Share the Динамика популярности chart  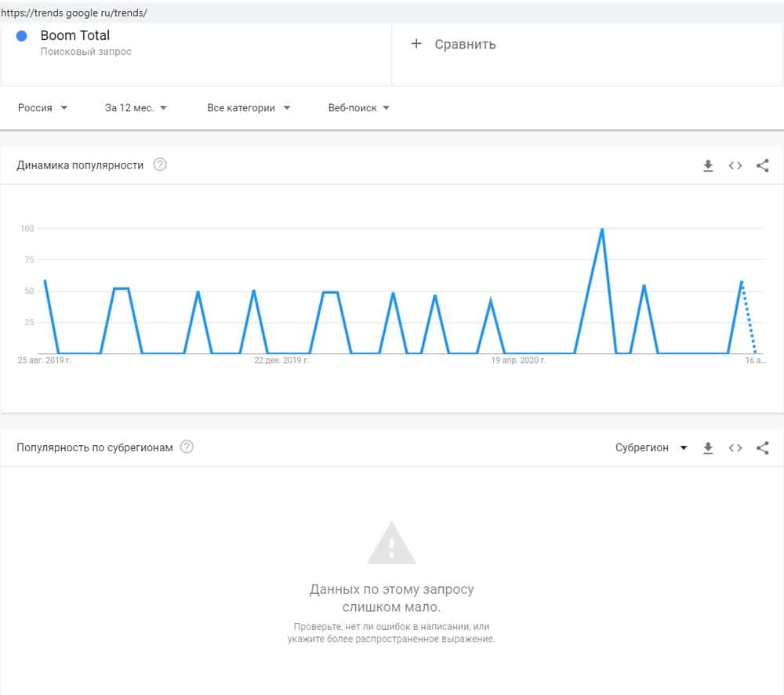pyautogui.click(x=762, y=165)
